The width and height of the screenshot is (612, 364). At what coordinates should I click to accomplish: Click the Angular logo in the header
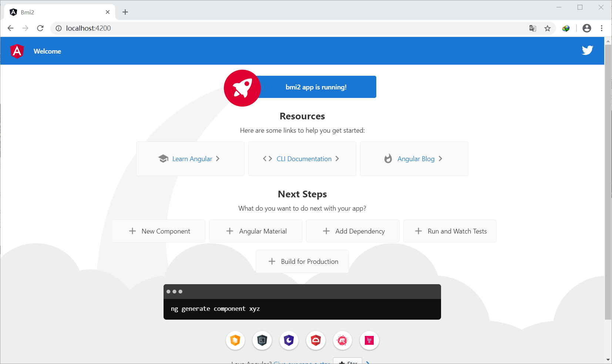(x=17, y=51)
